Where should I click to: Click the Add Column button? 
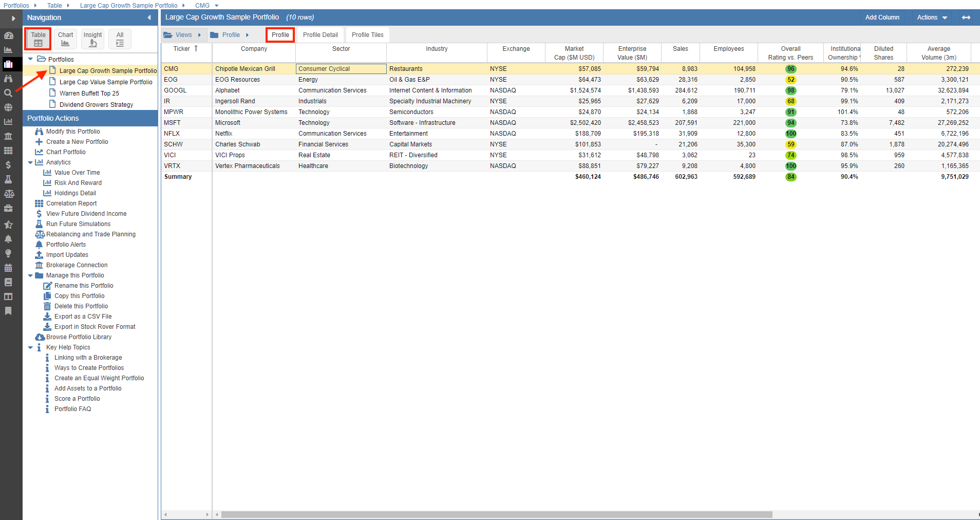tap(882, 17)
